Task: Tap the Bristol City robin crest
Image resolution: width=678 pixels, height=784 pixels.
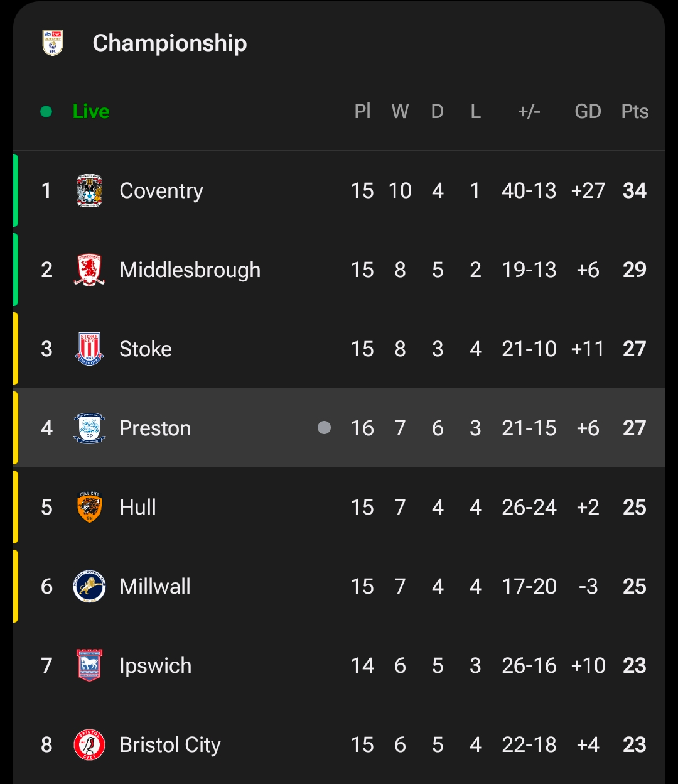Action: (x=89, y=745)
